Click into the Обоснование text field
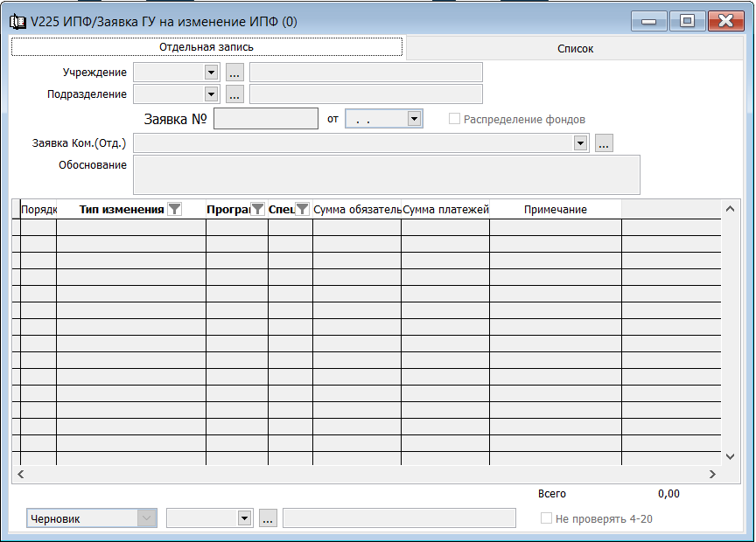Image resolution: width=756 pixels, height=542 pixels. point(386,175)
